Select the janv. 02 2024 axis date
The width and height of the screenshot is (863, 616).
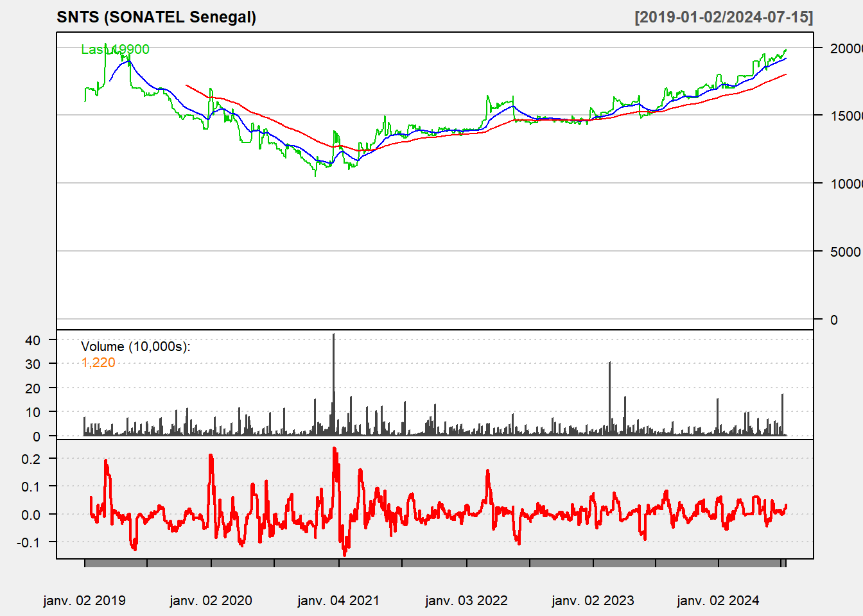(718, 601)
